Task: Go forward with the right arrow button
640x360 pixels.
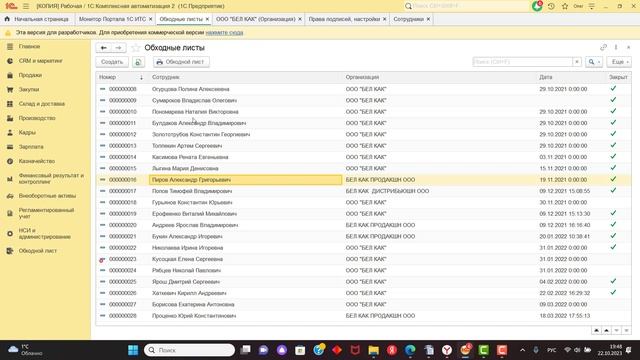Action: [x=118, y=48]
